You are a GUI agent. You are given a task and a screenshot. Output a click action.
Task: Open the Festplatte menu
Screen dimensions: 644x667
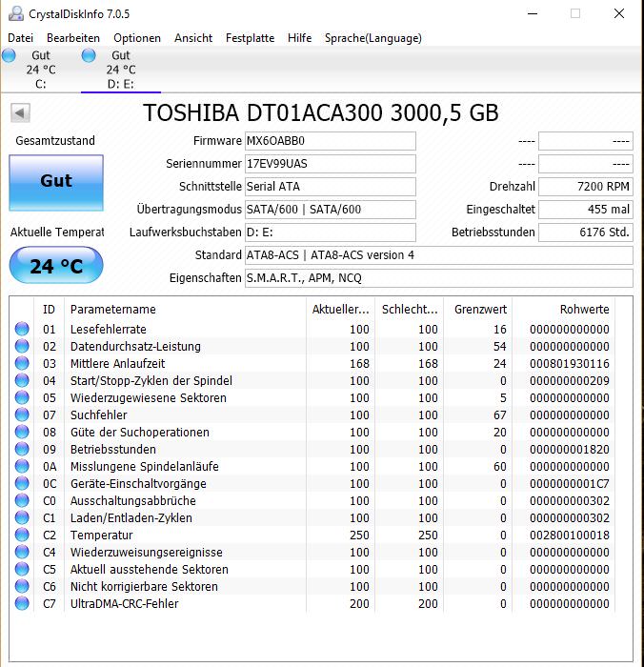click(x=251, y=38)
